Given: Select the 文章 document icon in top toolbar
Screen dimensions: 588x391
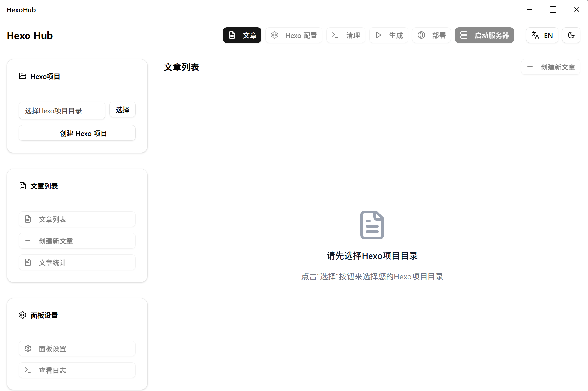Looking at the screenshot, I should coord(233,35).
